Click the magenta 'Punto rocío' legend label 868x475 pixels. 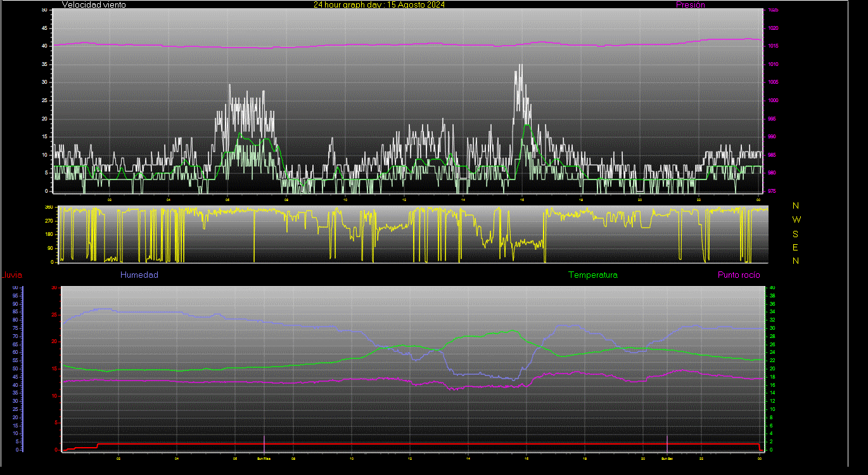tap(739, 275)
